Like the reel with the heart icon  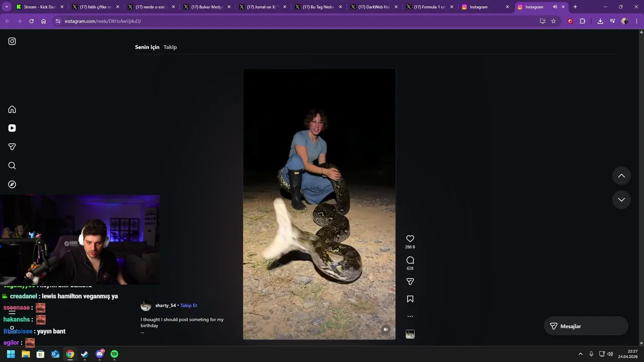coord(410,239)
